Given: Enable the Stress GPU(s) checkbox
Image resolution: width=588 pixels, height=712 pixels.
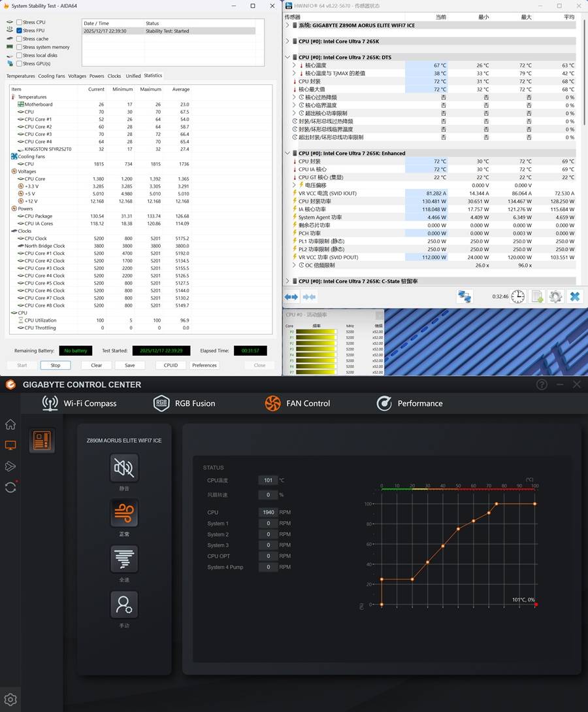Looking at the screenshot, I should point(19,63).
